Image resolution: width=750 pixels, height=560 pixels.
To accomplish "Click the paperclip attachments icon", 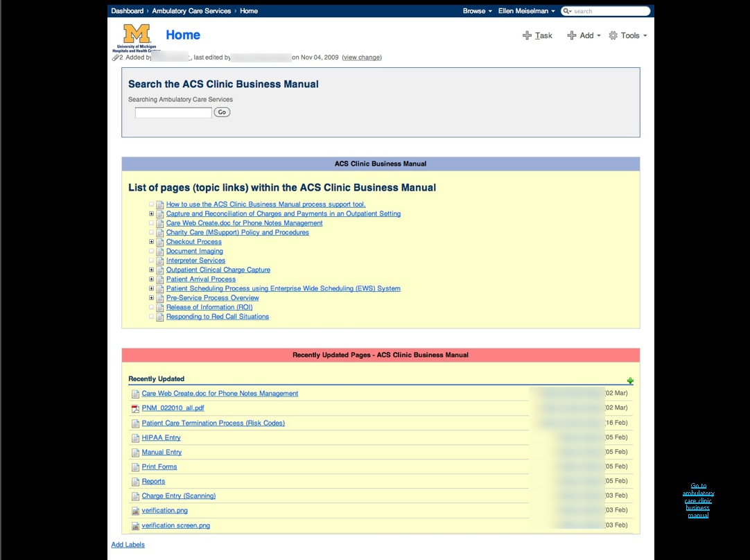I will [116, 58].
